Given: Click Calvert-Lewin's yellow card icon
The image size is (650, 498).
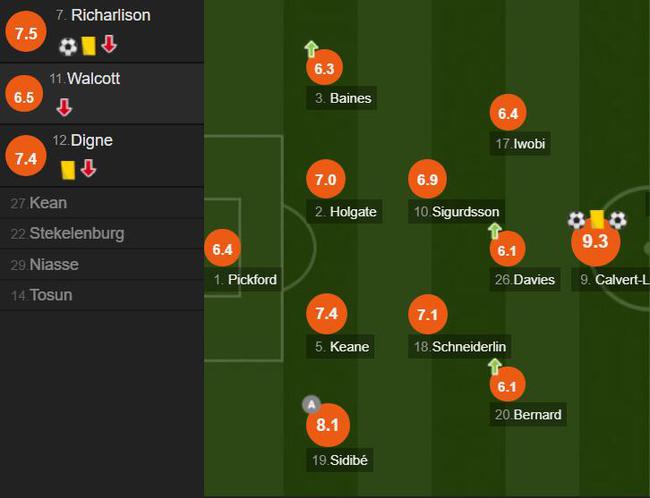Looking at the screenshot, I should (597, 219).
